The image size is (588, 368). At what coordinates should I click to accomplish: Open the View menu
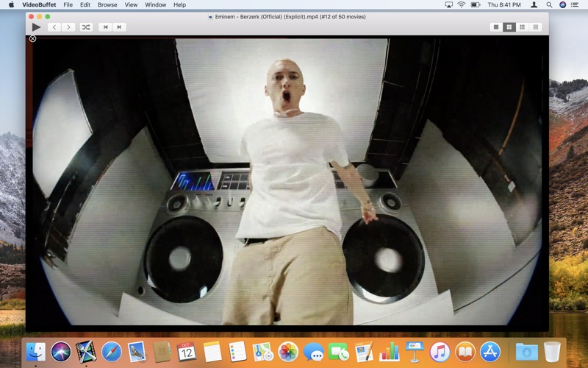pyautogui.click(x=131, y=5)
